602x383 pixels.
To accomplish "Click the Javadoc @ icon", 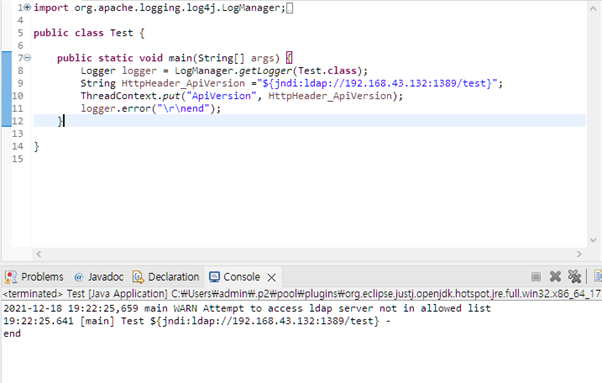I will point(78,277).
